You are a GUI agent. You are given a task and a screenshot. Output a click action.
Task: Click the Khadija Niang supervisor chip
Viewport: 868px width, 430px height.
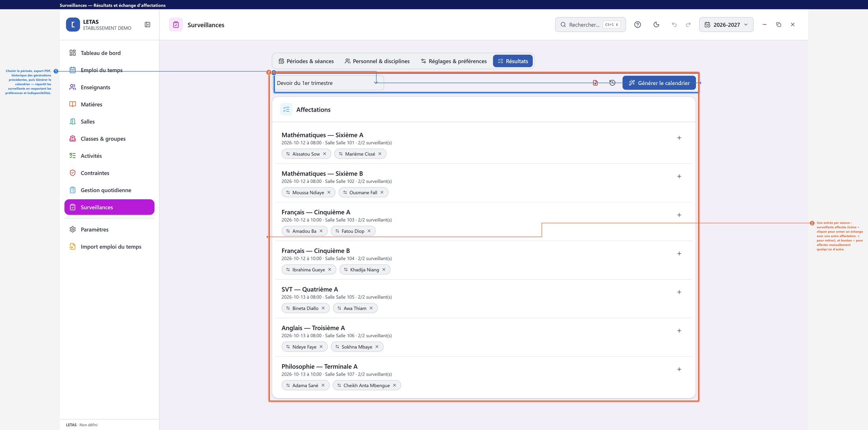(365, 270)
